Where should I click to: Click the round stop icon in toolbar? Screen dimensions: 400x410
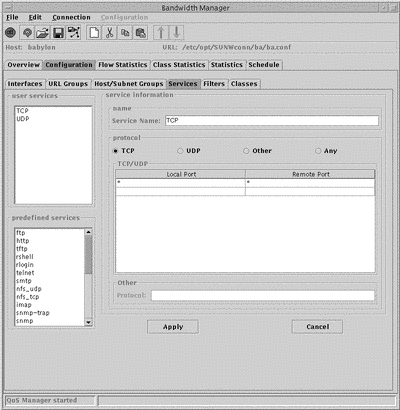click(x=11, y=33)
